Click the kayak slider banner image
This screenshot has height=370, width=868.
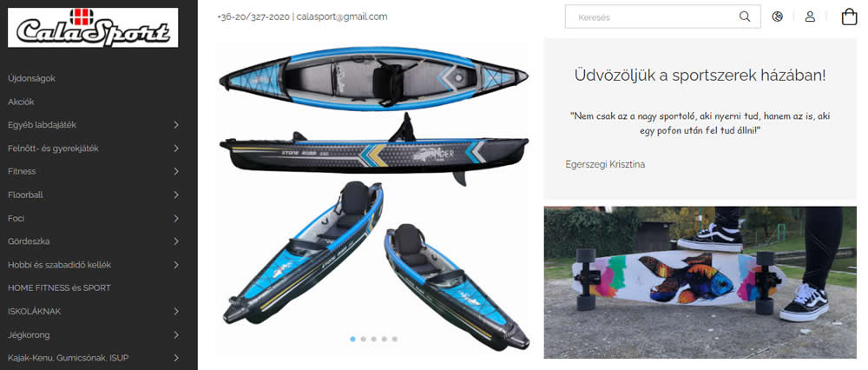coord(373,196)
